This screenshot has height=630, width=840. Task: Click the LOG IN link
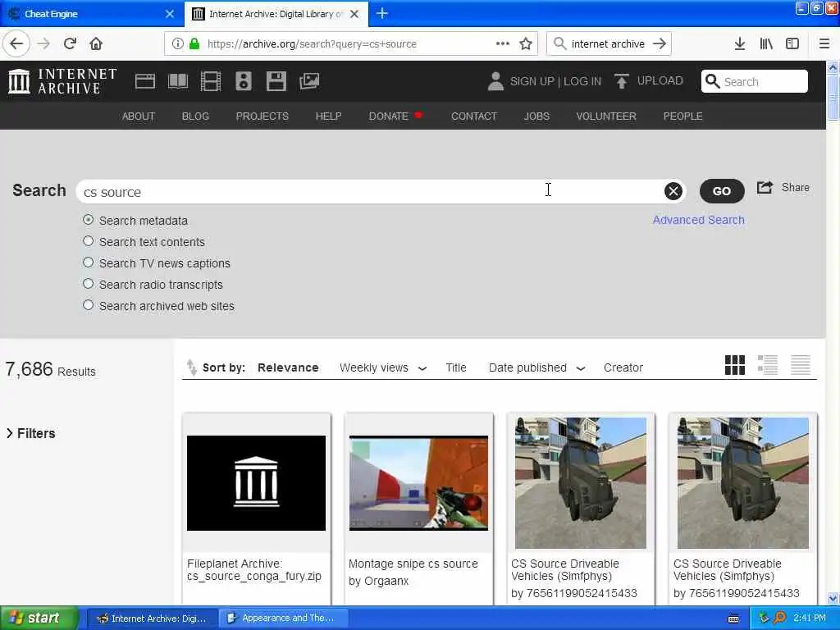(582, 81)
